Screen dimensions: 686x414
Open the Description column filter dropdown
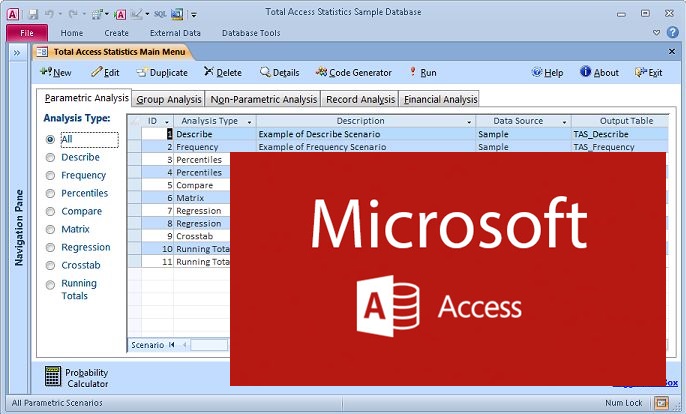[469, 122]
